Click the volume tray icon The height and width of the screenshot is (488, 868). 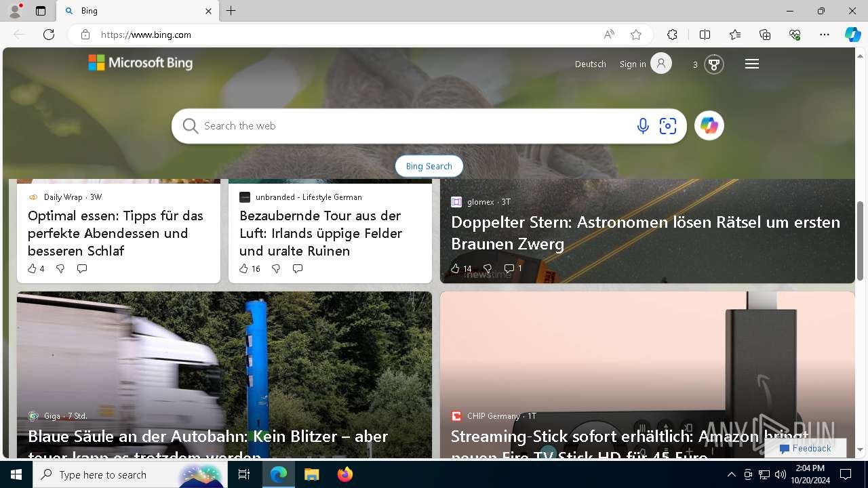781,474
